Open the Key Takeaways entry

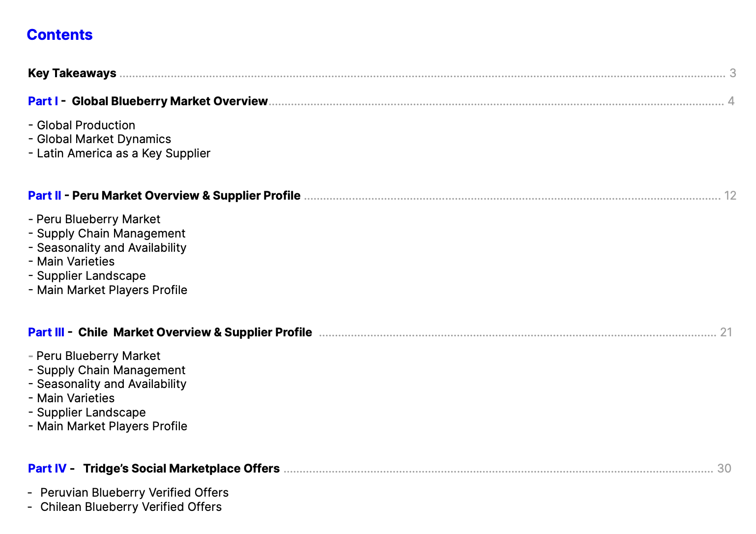(x=72, y=73)
